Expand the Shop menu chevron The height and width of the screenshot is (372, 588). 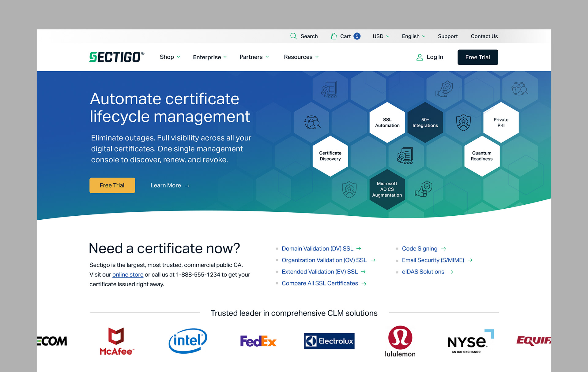pyautogui.click(x=179, y=57)
